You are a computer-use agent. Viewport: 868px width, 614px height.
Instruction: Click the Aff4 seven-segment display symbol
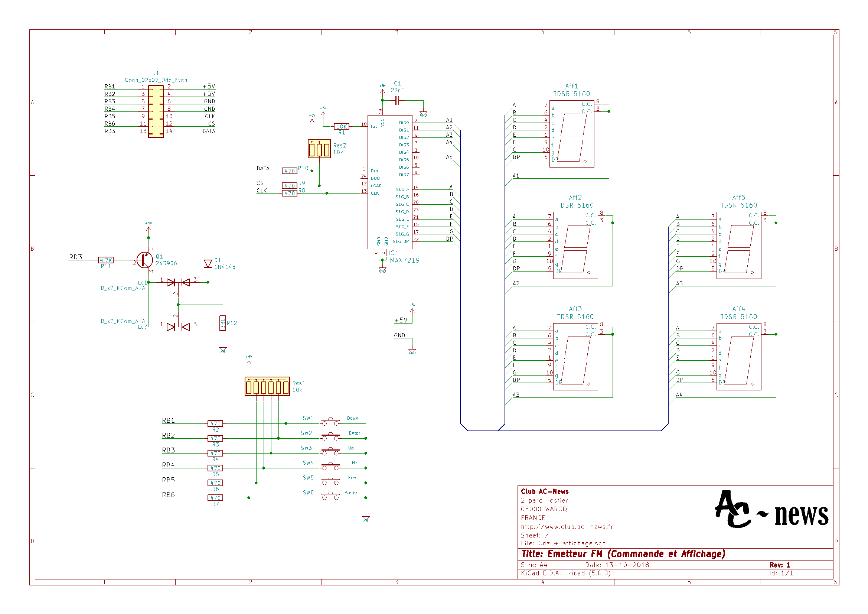pyautogui.click(x=739, y=357)
